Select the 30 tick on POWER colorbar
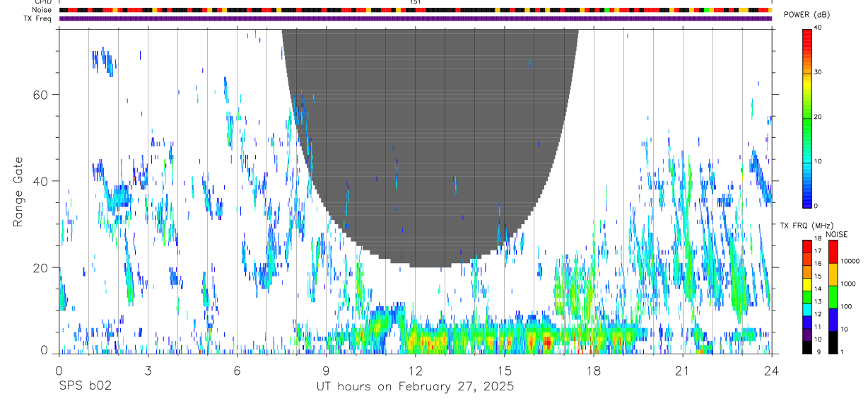The image size is (868, 401). click(818, 72)
